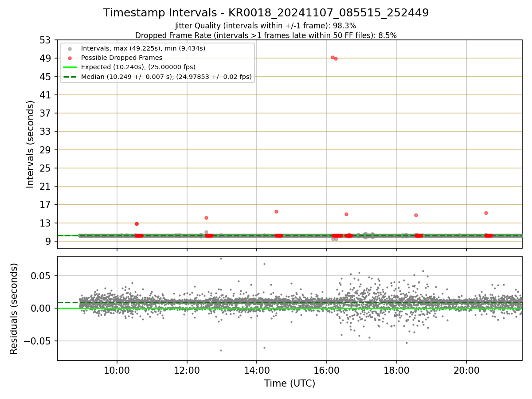Click the 14:00 x-axis tick label
The height and width of the screenshot is (399, 532).
click(x=257, y=371)
